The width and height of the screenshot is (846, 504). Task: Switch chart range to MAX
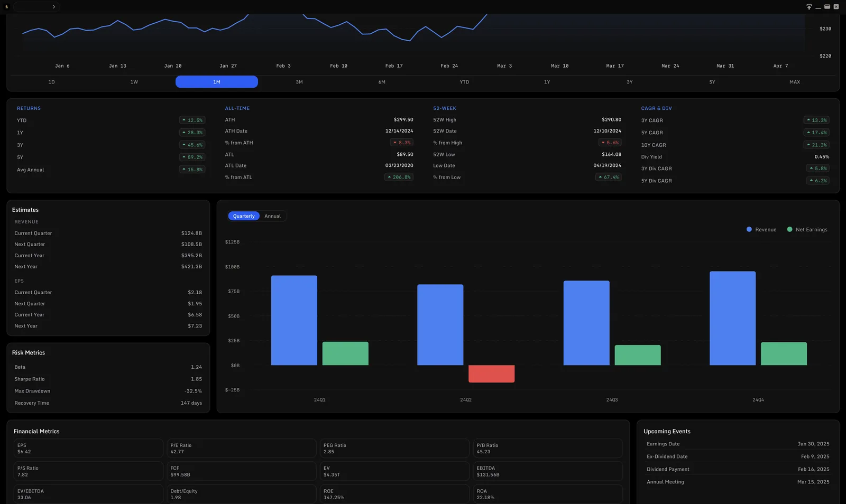pyautogui.click(x=795, y=82)
